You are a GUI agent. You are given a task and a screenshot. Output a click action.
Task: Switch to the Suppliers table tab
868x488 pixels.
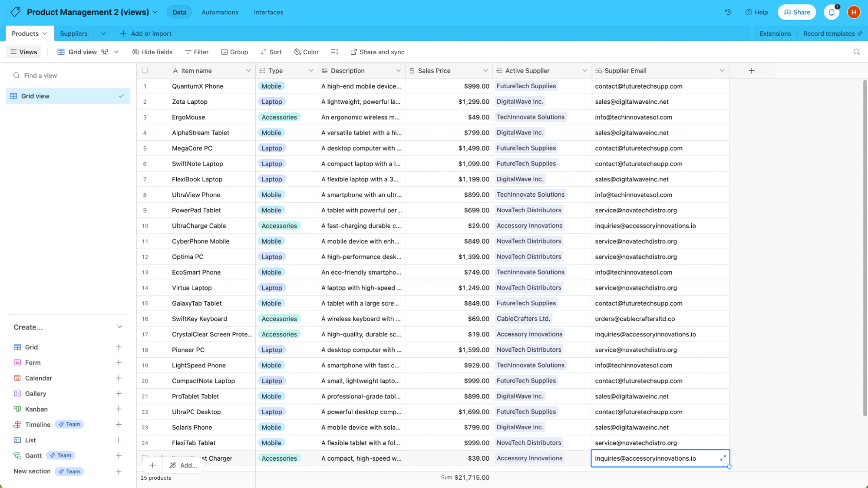(74, 33)
